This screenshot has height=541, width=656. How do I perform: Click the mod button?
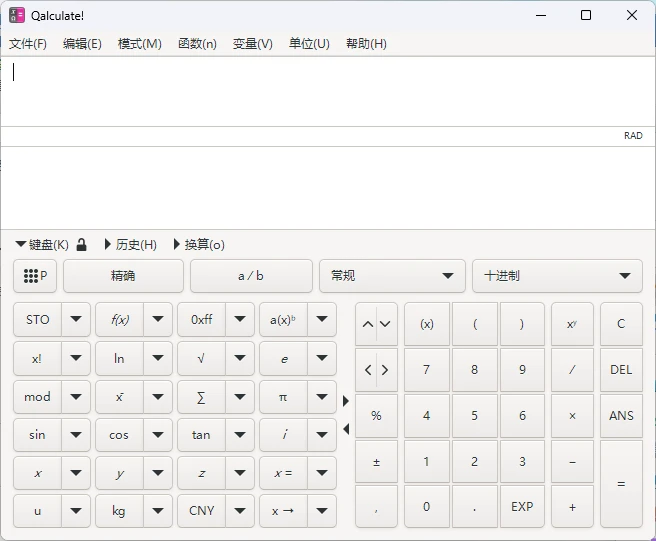pos(38,397)
